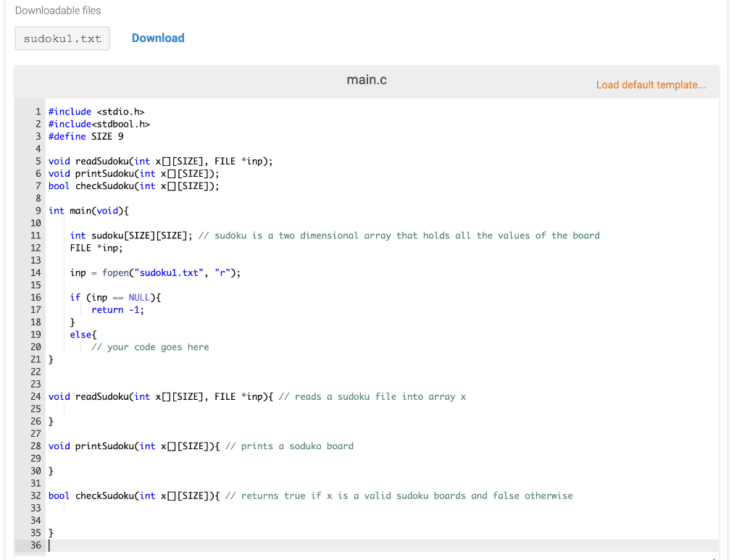Click printSudoku definition on line 28

(134, 446)
